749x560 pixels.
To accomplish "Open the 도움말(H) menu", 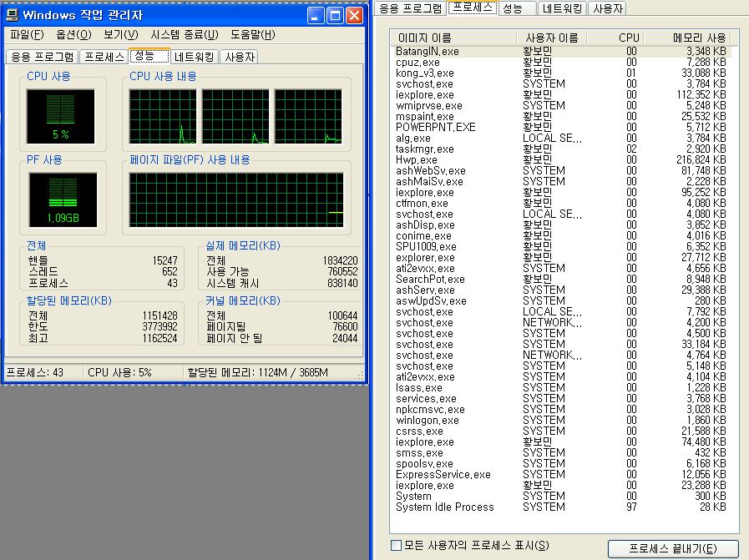I will 253,34.
